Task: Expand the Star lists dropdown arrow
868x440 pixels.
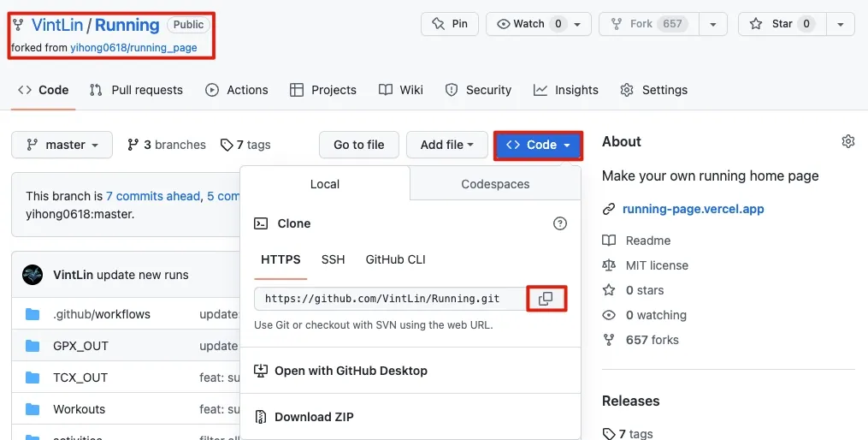Action: (841, 24)
